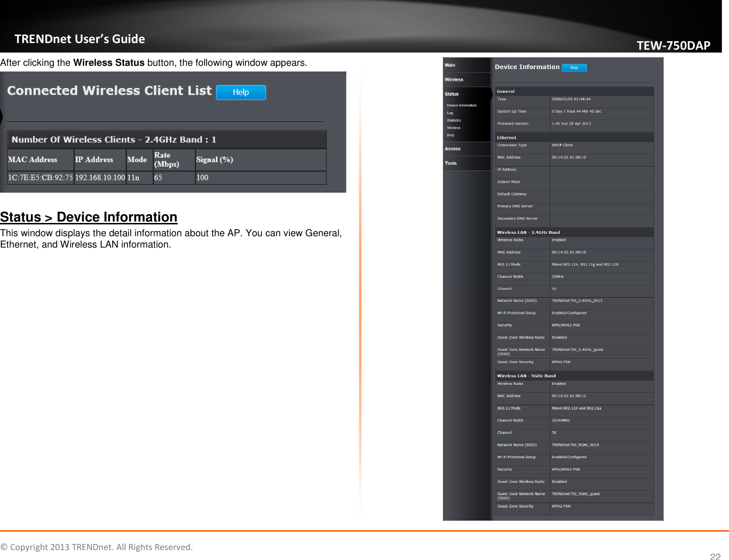Click SSID TRENDnet750_5GHz_0015
Viewport: 729px width, 560px height.
tap(575, 445)
